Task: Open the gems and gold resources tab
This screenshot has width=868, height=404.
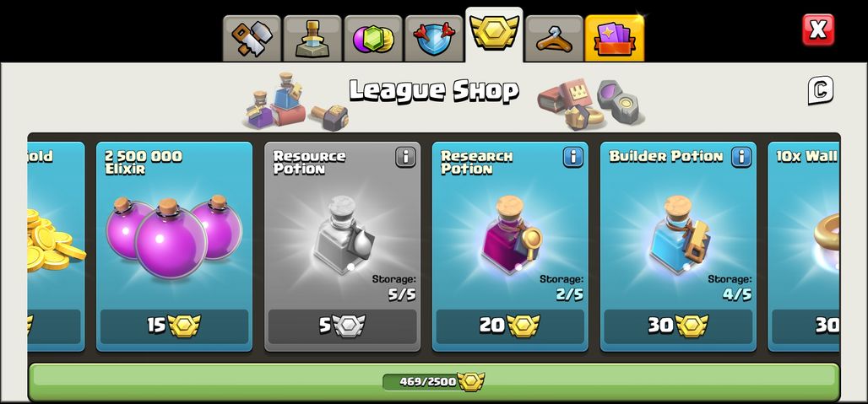Action: (373, 39)
